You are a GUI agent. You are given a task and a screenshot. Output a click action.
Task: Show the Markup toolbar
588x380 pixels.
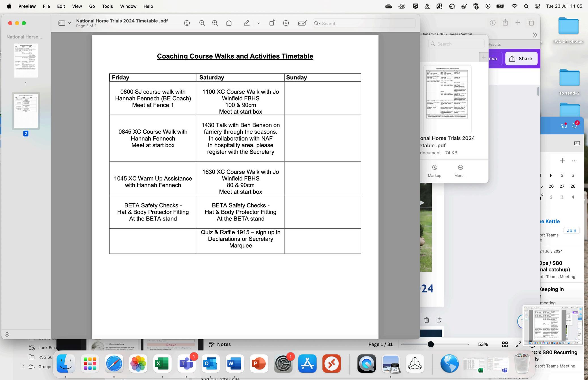(286, 23)
